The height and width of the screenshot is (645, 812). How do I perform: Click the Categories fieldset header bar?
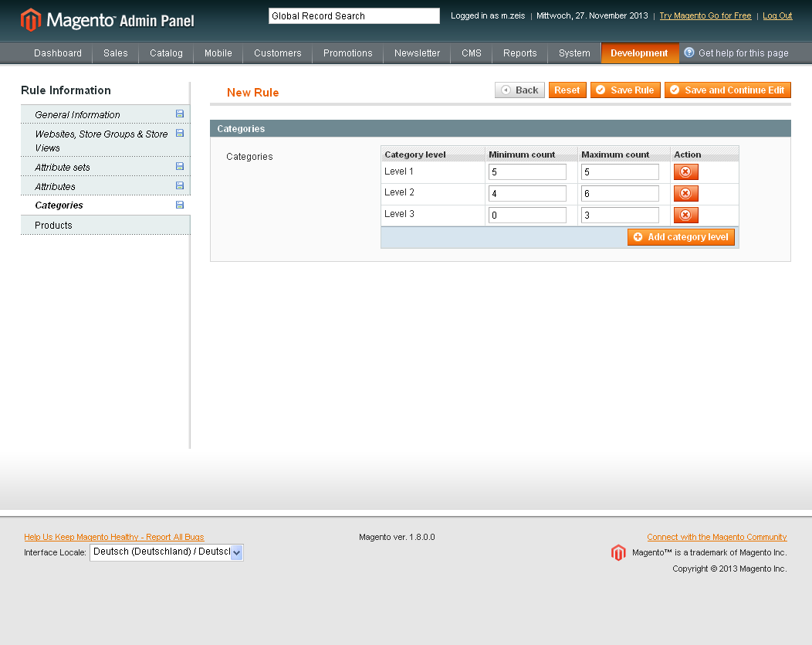[x=500, y=128]
